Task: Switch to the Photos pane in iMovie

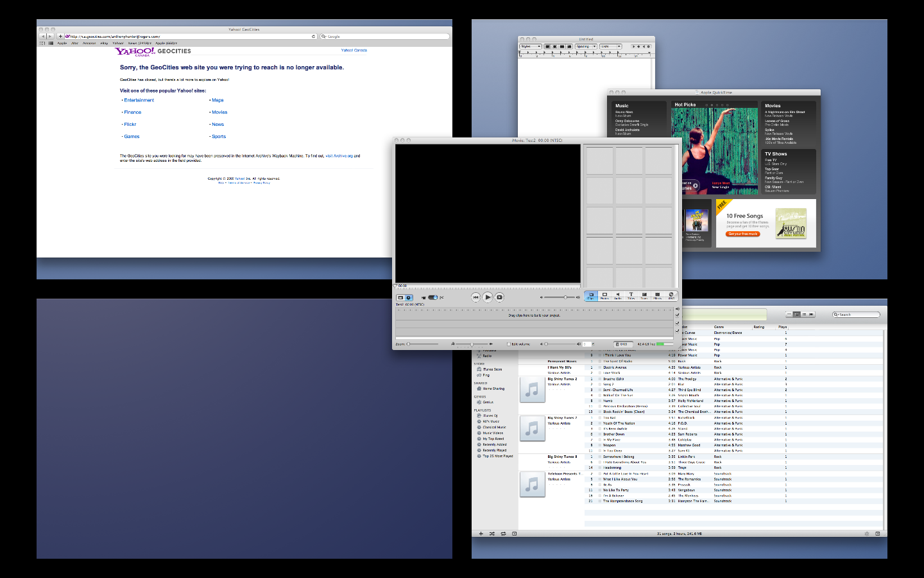Action: 604,296
